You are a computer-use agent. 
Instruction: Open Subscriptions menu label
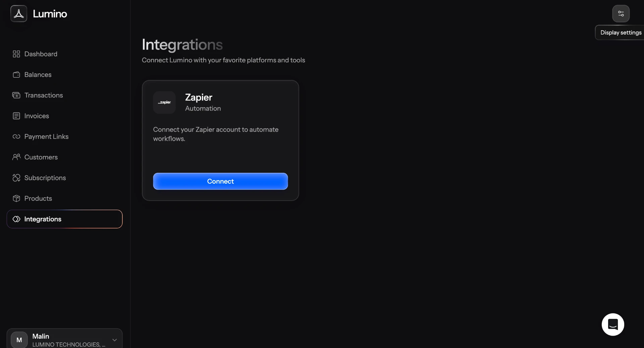point(45,178)
